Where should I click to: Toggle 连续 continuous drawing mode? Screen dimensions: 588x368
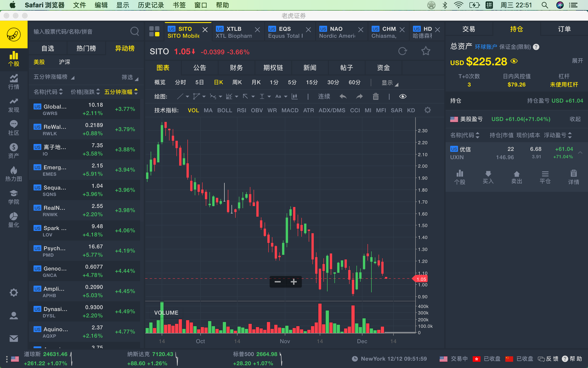(324, 97)
